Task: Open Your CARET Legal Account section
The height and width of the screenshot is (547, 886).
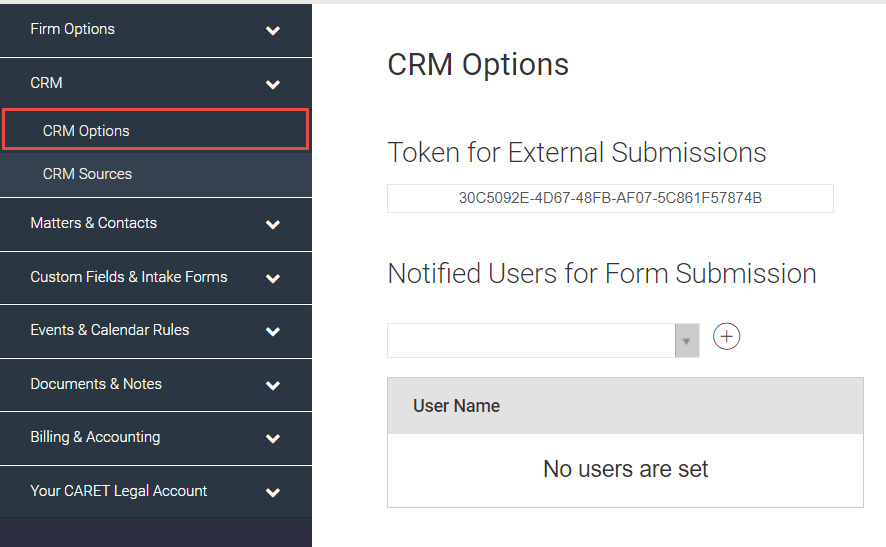Action: pos(155,492)
